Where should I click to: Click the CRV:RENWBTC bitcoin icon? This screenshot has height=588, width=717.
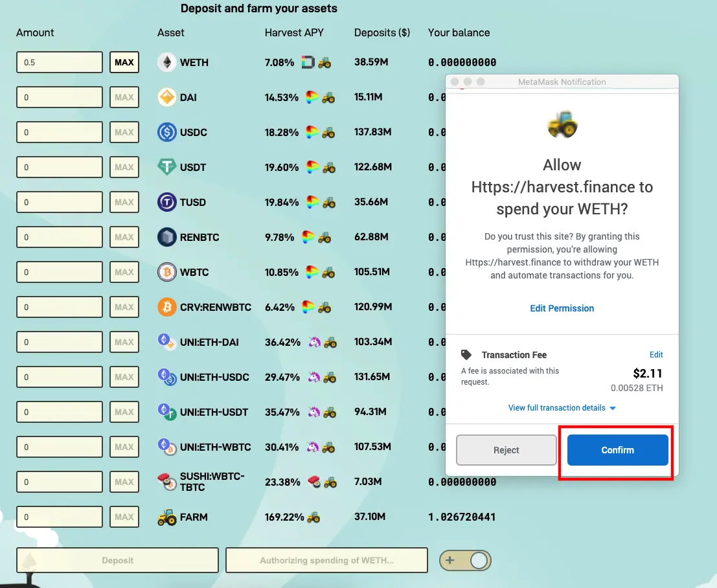coord(167,307)
